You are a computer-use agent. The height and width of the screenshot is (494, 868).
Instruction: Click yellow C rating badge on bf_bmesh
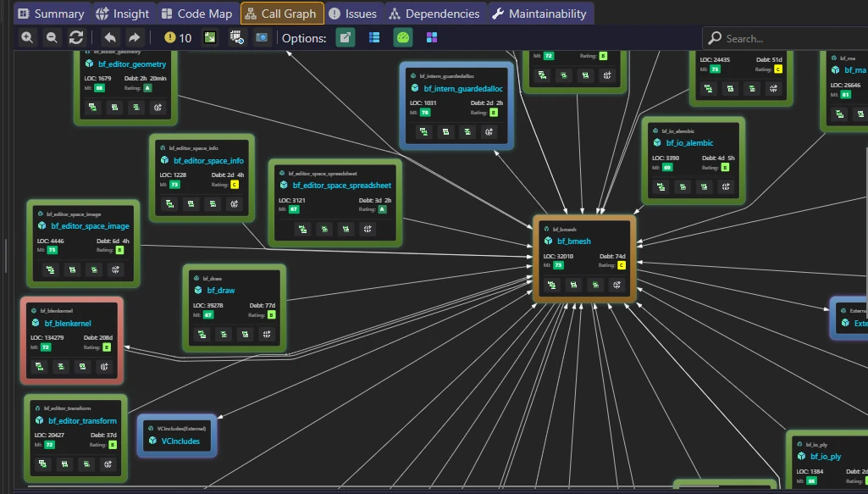pyautogui.click(x=621, y=265)
